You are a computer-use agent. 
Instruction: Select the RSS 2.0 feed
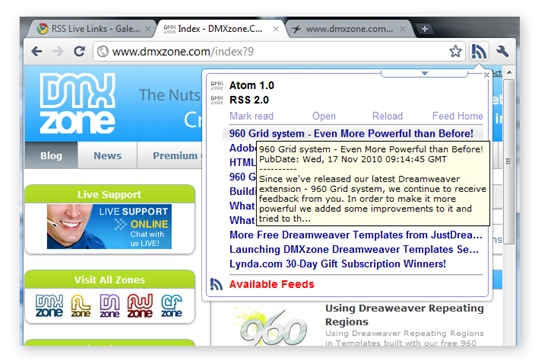click(249, 100)
